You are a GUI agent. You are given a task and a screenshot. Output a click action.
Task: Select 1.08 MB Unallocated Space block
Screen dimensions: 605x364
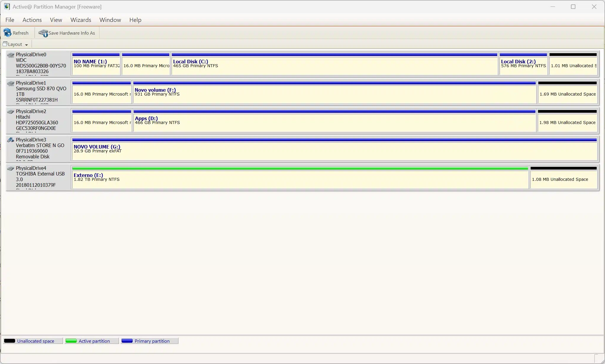coord(564,177)
